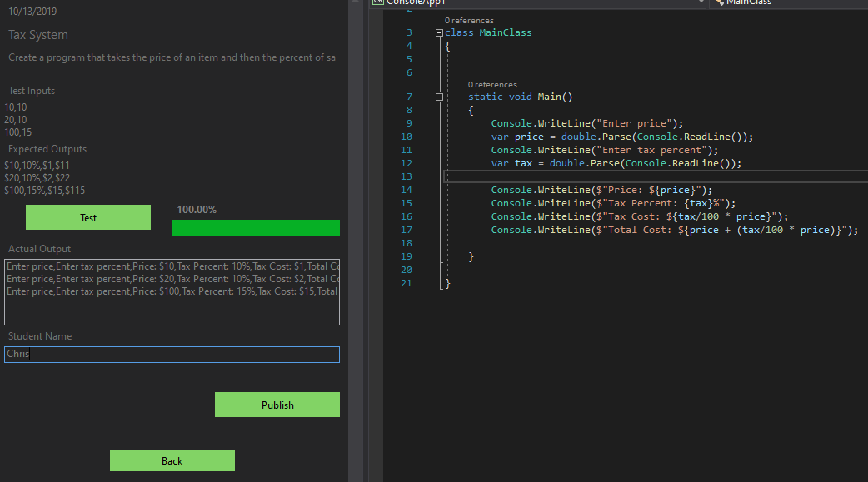Click the closing brace on line 21

(x=448, y=283)
